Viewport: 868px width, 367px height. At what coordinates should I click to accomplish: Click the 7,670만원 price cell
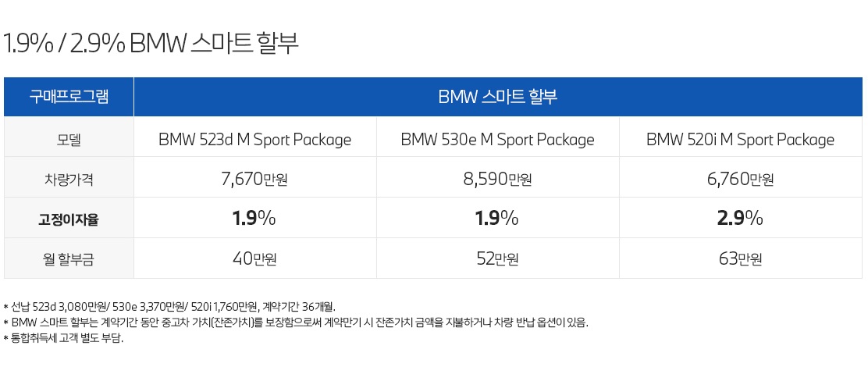(255, 179)
